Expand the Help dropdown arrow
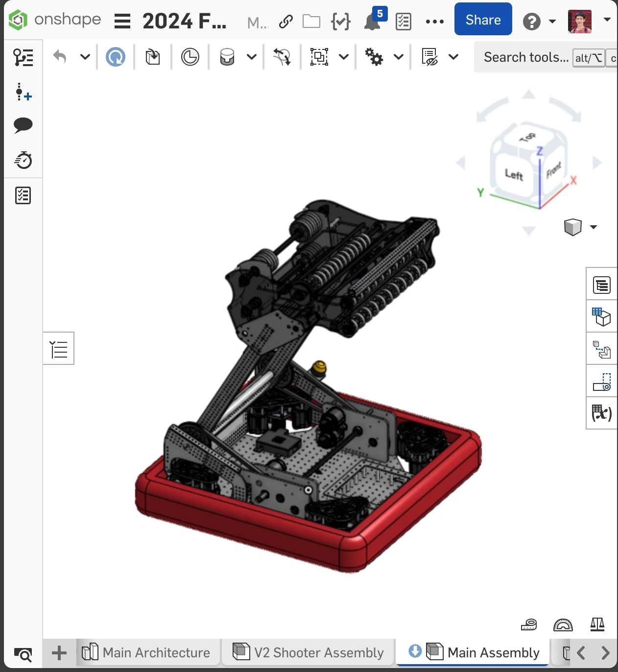618x672 pixels. pyautogui.click(x=552, y=22)
